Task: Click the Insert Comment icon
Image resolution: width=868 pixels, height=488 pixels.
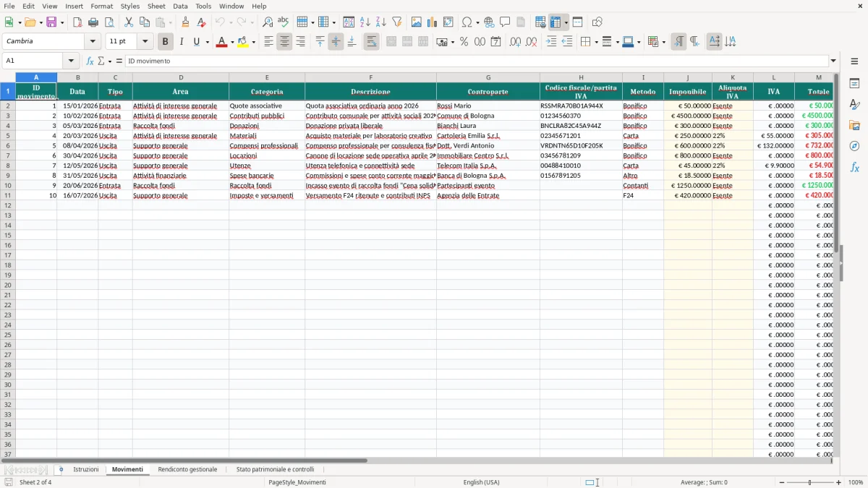Action: click(x=505, y=22)
